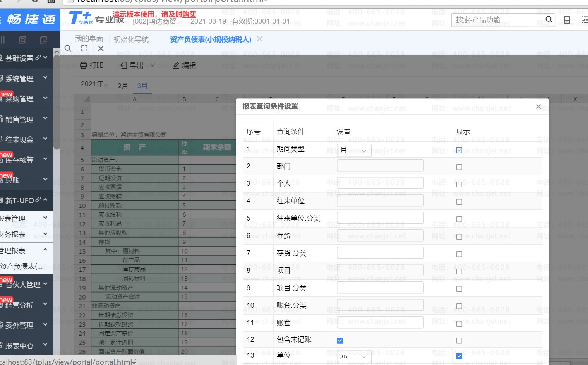Click the link icon beside 新T-UFO
This screenshot has width=588, height=365.
(38, 200)
